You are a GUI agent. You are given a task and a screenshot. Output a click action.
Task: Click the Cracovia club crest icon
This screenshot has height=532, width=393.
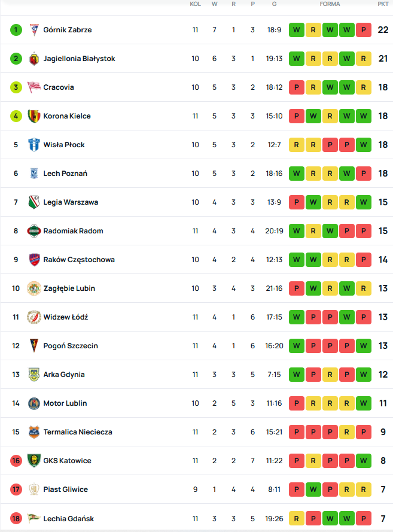coord(34,87)
